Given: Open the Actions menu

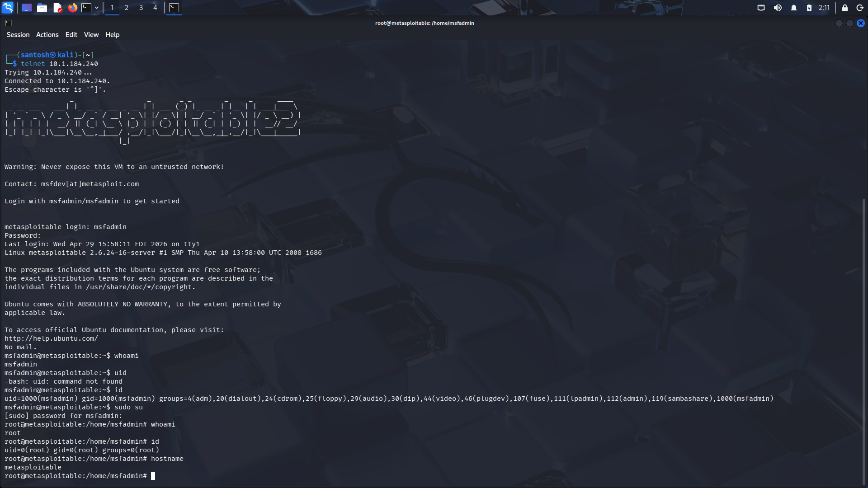Looking at the screenshot, I should (x=47, y=35).
